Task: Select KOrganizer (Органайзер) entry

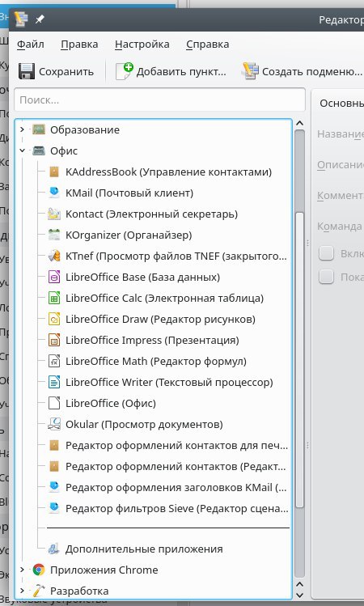Action: pos(129,235)
